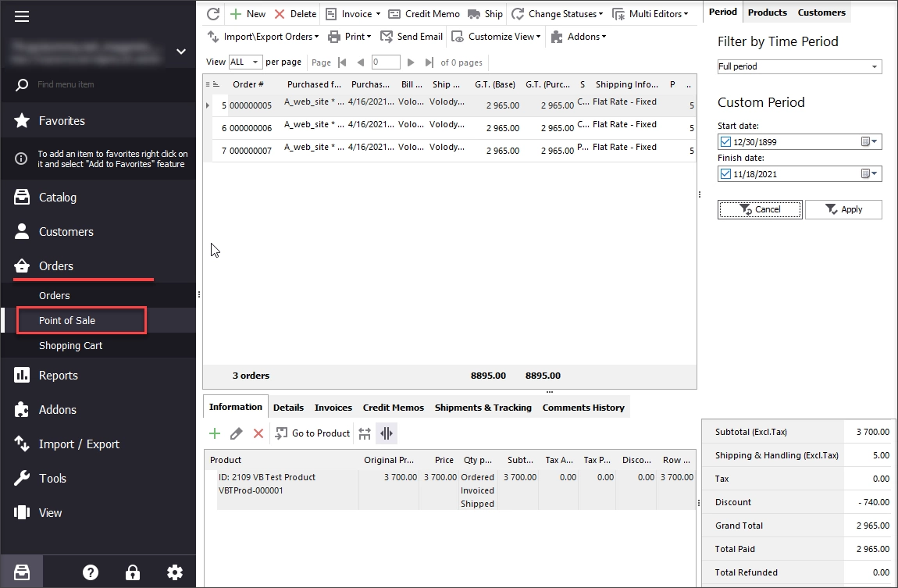Click the page number input field

pyautogui.click(x=386, y=62)
